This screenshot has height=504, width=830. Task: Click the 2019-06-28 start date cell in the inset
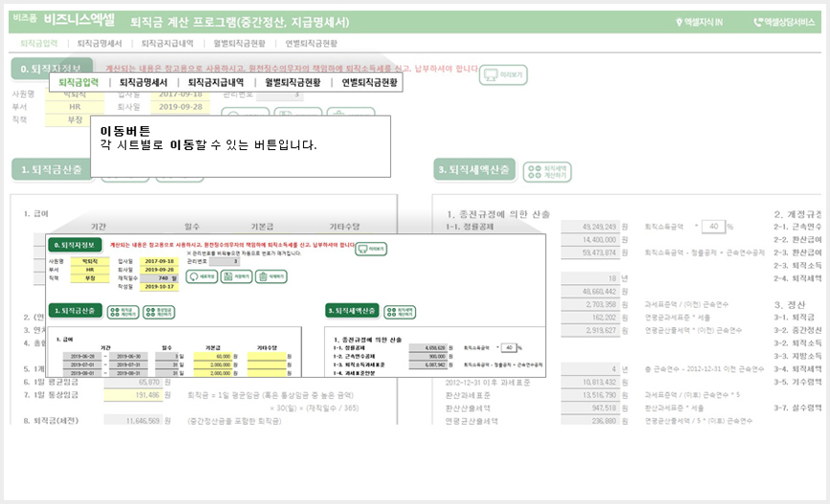(x=82, y=357)
